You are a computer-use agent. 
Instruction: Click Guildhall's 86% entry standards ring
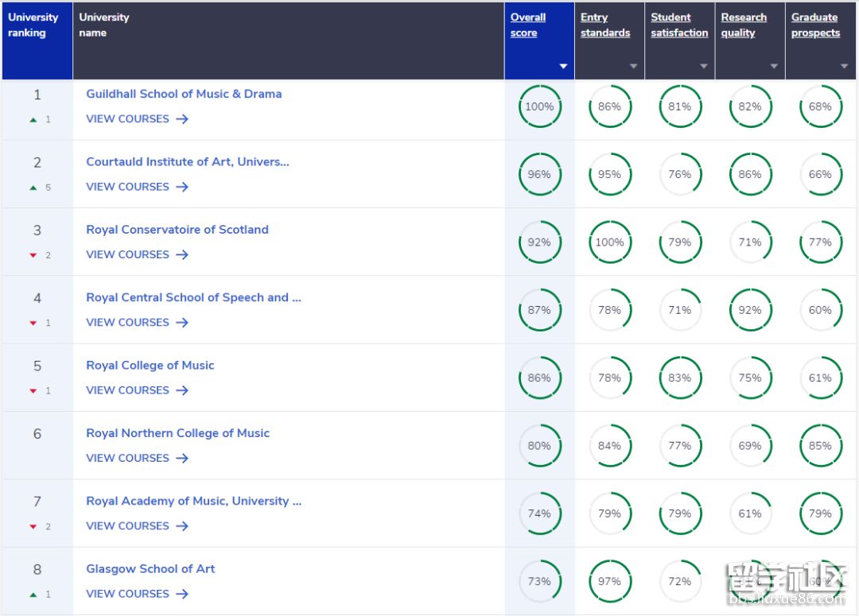pyautogui.click(x=610, y=107)
